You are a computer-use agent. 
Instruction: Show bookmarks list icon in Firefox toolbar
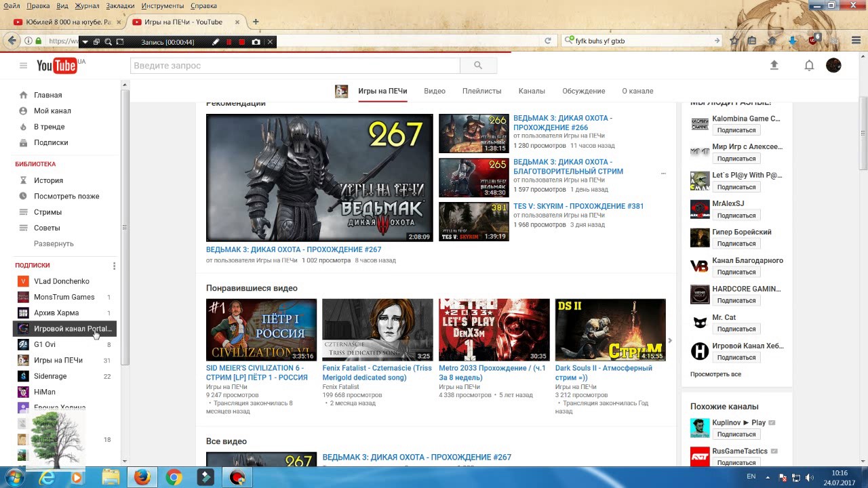[x=751, y=41]
